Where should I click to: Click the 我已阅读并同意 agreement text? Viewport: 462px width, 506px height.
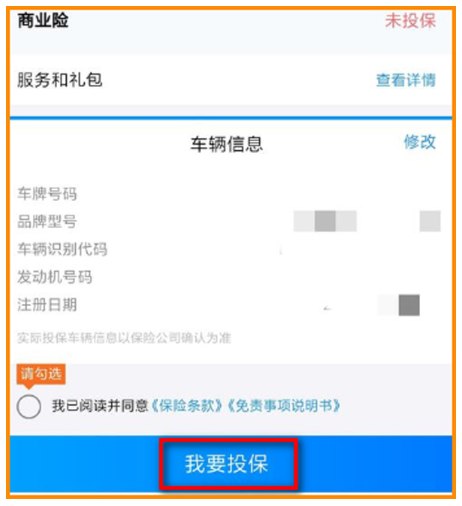pos(100,406)
